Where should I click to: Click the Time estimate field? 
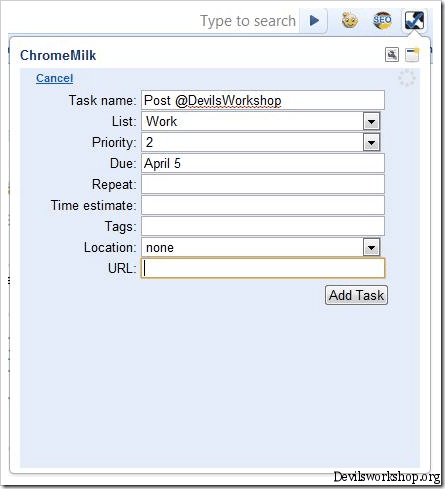point(263,205)
